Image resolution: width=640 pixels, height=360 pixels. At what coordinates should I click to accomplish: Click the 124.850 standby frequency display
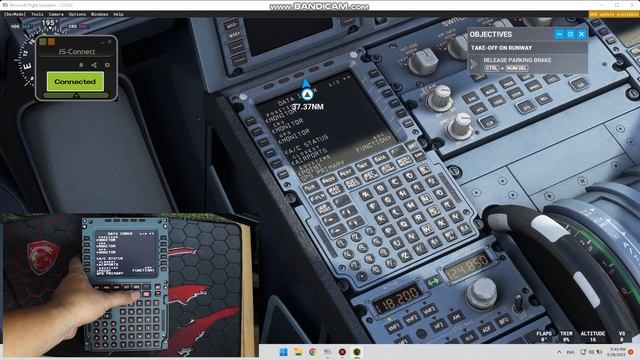(468, 266)
